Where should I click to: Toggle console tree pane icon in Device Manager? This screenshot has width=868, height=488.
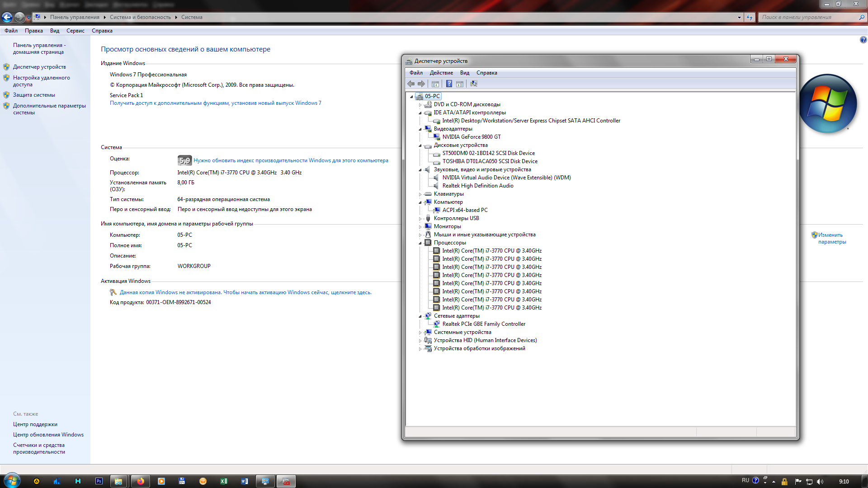coord(435,84)
